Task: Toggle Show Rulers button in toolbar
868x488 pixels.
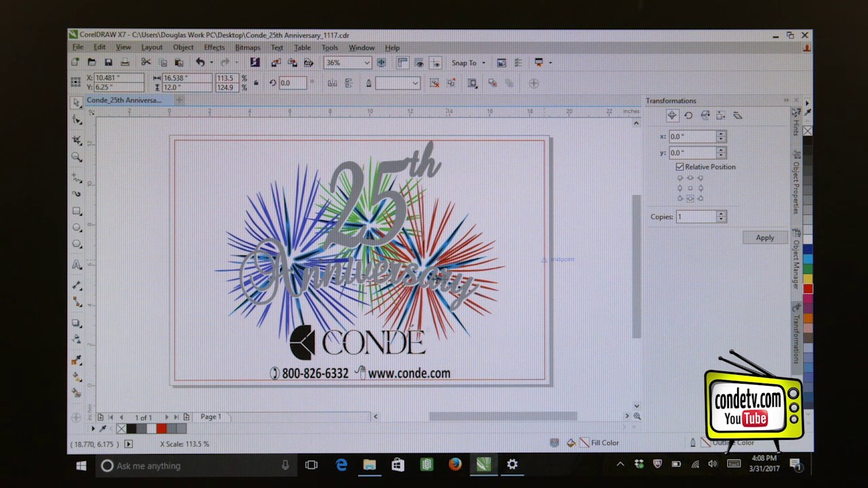Action: (402, 62)
